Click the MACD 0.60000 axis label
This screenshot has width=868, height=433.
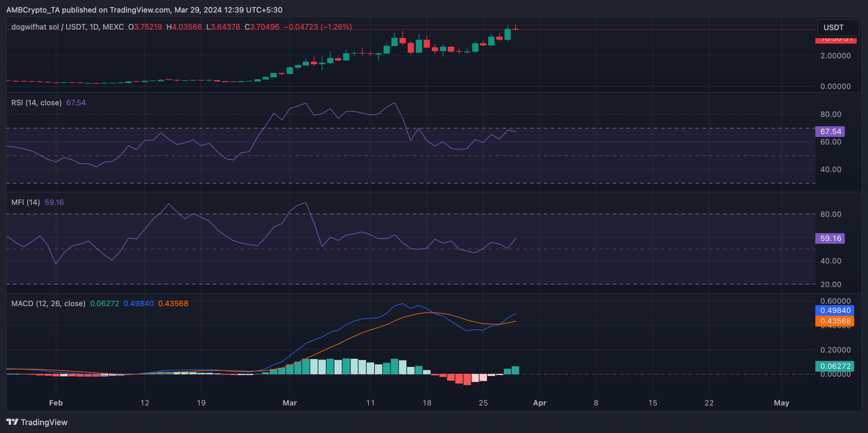tap(835, 301)
